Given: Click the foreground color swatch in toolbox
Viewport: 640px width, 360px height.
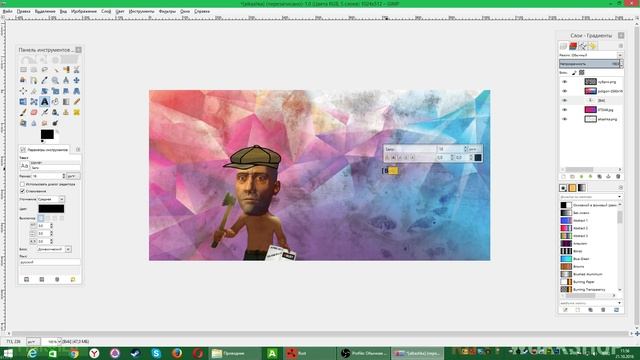Looking at the screenshot, I should click(x=47, y=134).
